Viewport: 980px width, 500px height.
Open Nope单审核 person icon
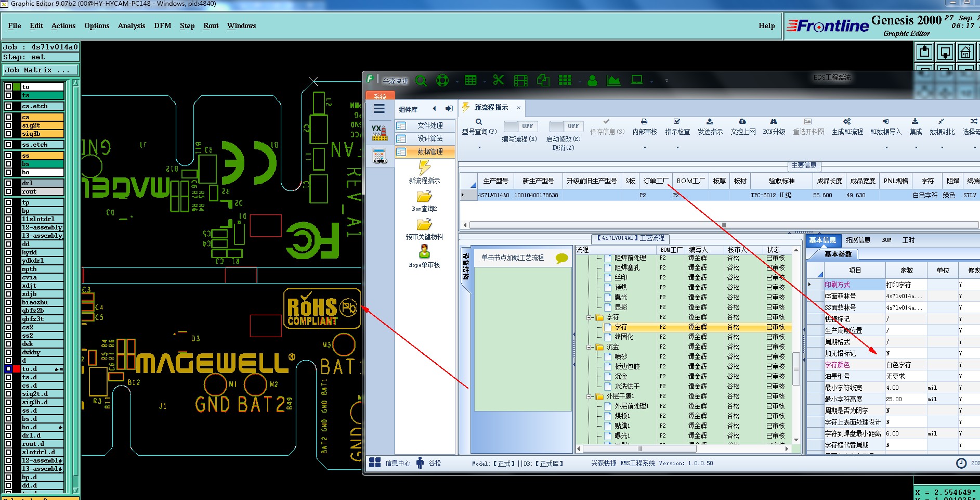point(424,251)
